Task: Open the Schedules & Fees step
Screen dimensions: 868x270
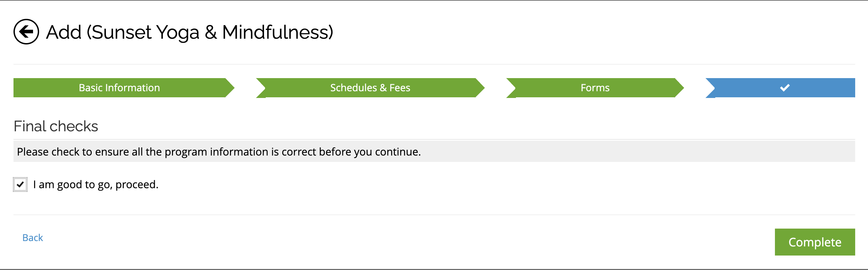Action: (370, 88)
